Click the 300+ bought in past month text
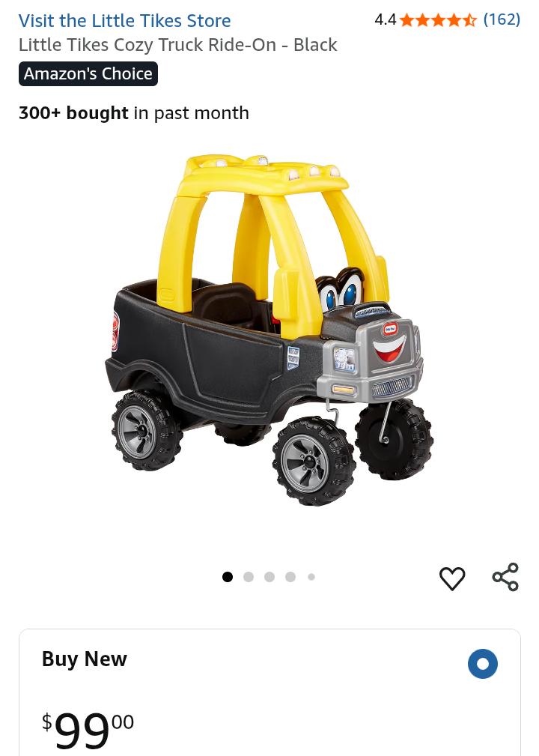This screenshot has height=756, width=539. click(134, 113)
